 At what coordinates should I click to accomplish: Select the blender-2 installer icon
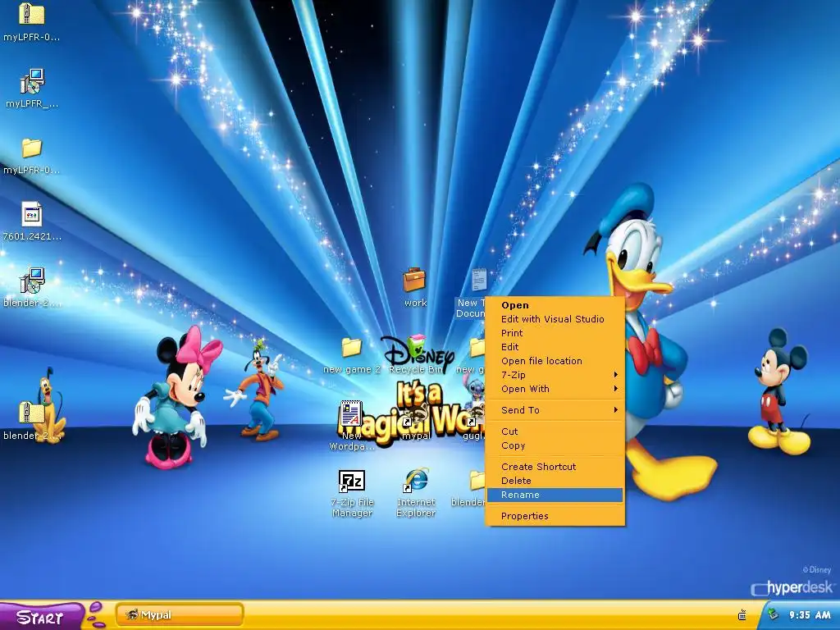(x=32, y=281)
